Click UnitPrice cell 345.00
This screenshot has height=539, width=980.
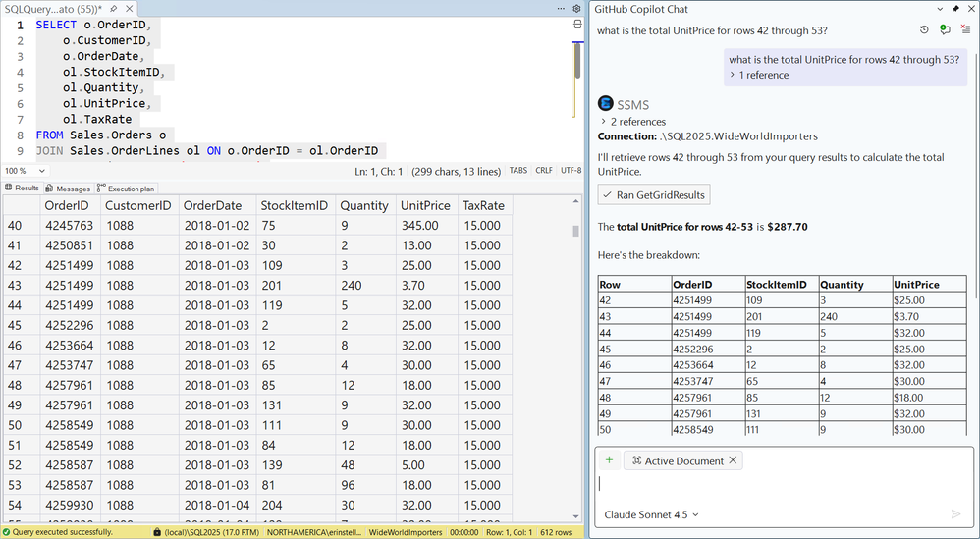tap(427, 226)
